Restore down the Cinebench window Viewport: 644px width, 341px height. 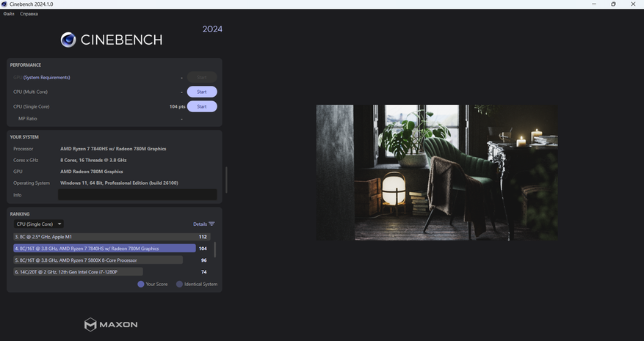point(613,4)
